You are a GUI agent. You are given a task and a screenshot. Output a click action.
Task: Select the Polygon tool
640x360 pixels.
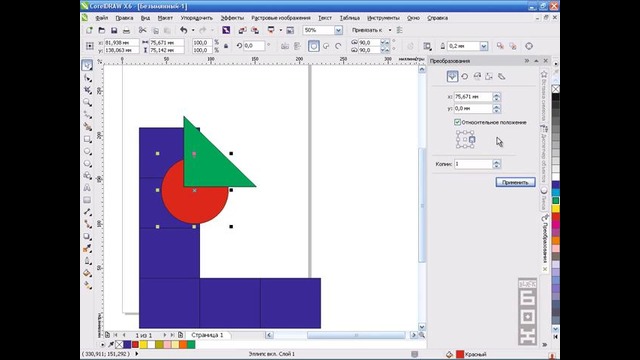point(87,163)
